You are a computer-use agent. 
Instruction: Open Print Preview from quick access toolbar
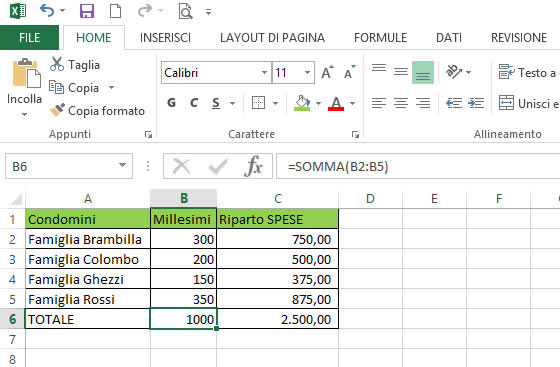coord(185,11)
